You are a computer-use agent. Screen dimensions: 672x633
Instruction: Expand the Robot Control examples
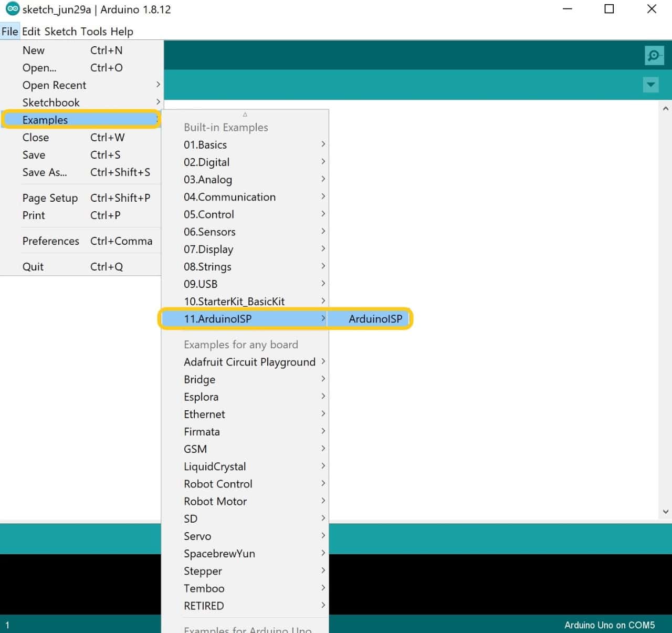click(x=245, y=484)
